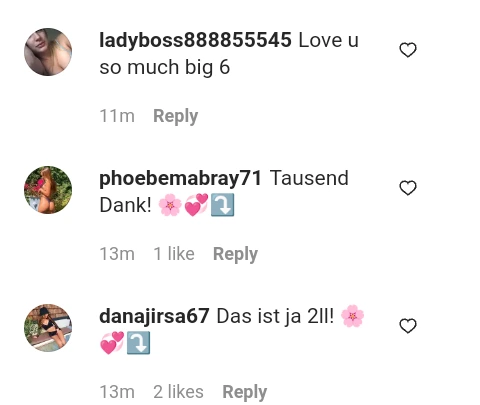Click the 'Das ist ja 2ll!' comment text
480x405 pixels.
[275, 316]
